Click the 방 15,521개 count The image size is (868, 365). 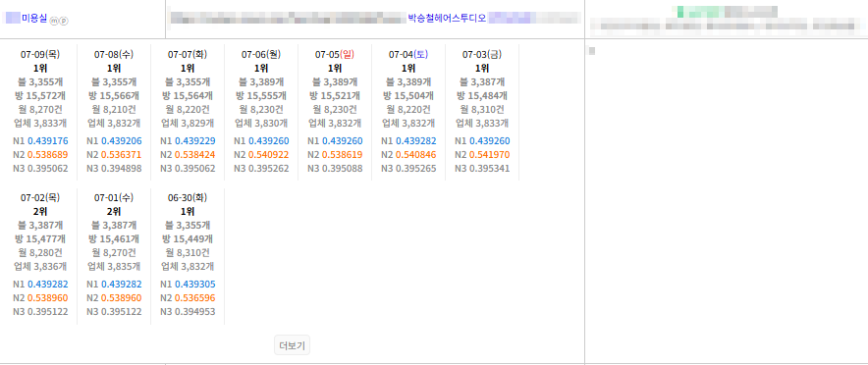click(335, 96)
